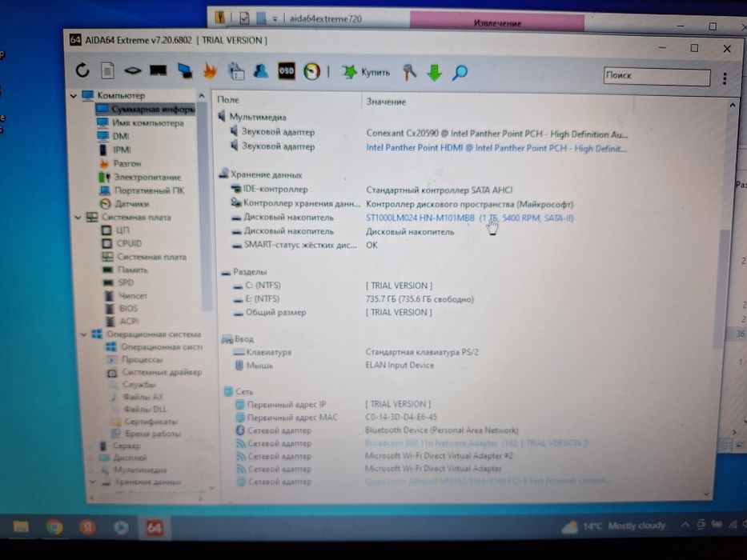Open Системные драйверы tree item
Image resolution: width=747 pixels, height=560 pixels.
(x=155, y=372)
